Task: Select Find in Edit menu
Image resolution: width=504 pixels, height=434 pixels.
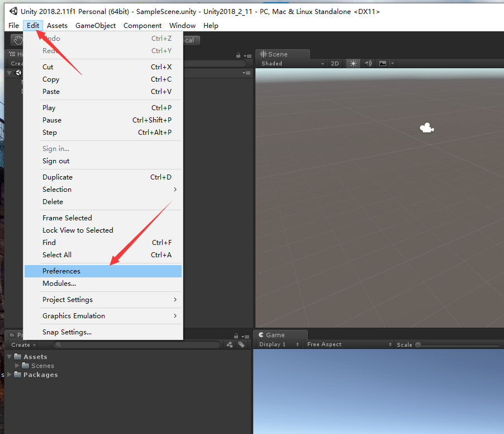Action: (103, 242)
